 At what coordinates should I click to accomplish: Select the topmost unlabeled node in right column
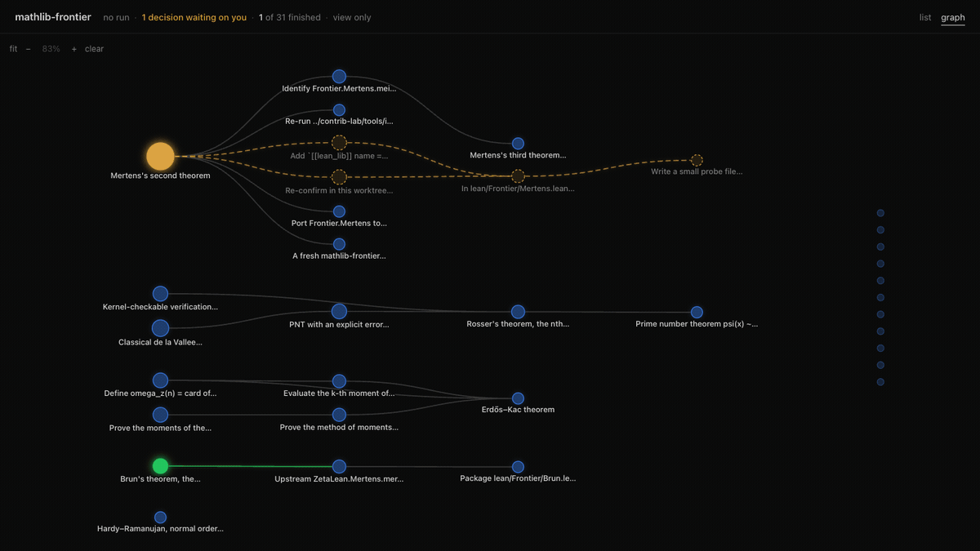(x=880, y=213)
